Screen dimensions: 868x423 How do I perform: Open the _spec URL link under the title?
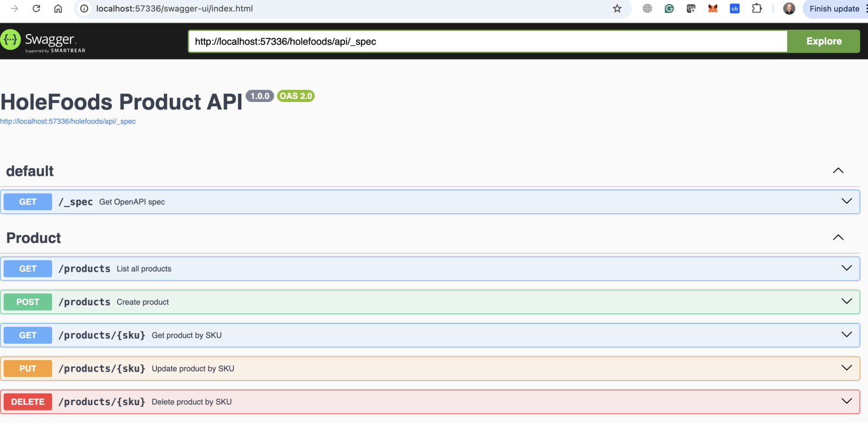(68, 121)
